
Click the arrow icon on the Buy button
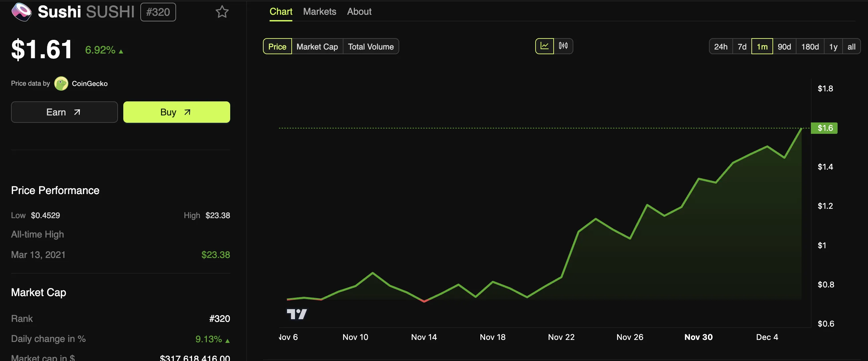[x=187, y=112]
